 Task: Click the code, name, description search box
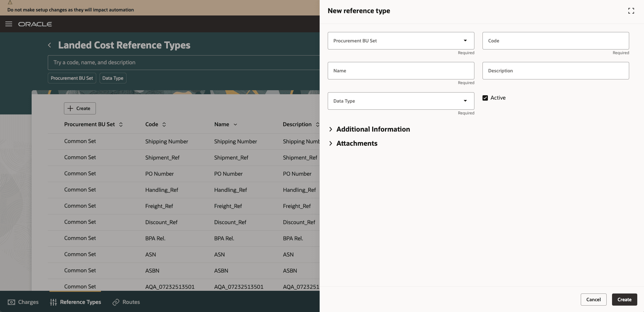tap(184, 63)
